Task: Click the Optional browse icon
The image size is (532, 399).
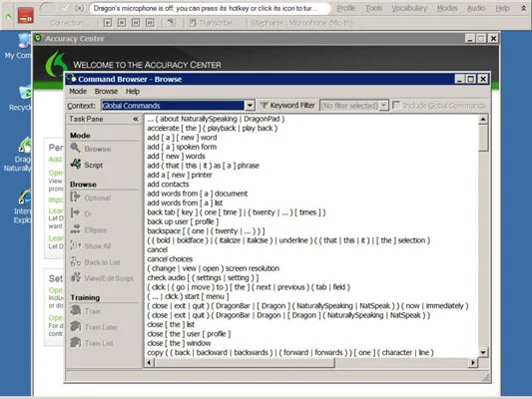Action: point(75,198)
